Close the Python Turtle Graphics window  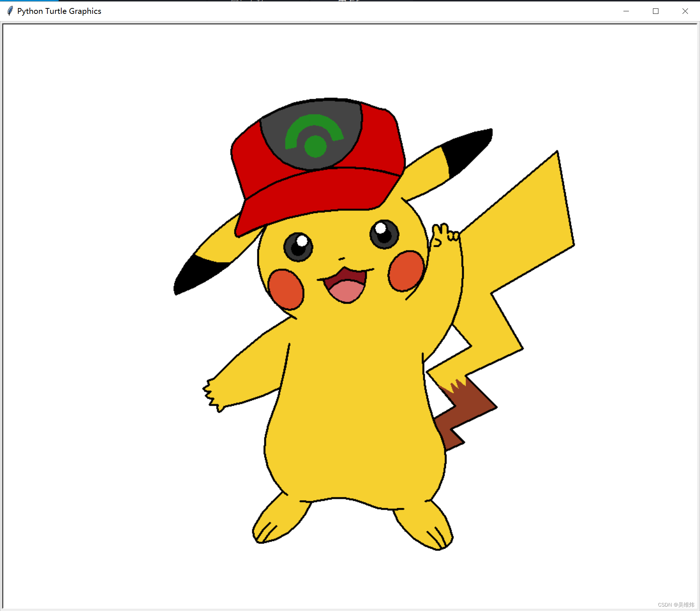(685, 11)
